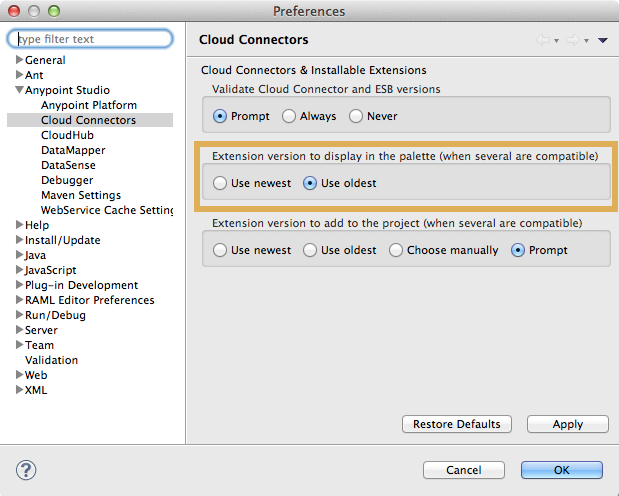Select Never for version validation

[x=356, y=116]
